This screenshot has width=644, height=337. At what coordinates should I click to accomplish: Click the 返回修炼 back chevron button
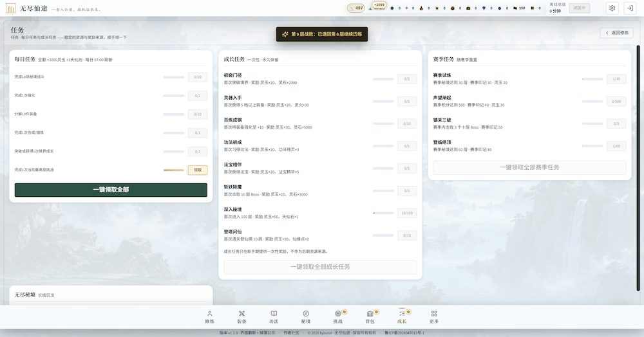[x=616, y=33]
